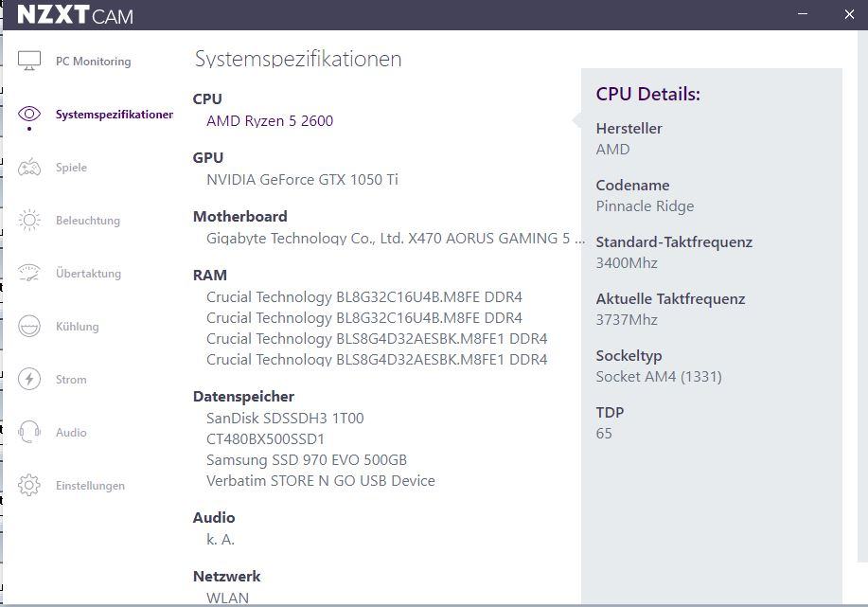The width and height of the screenshot is (868, 607).
Task: Open the Audio sidebar entry
Action: coord(71,433)
